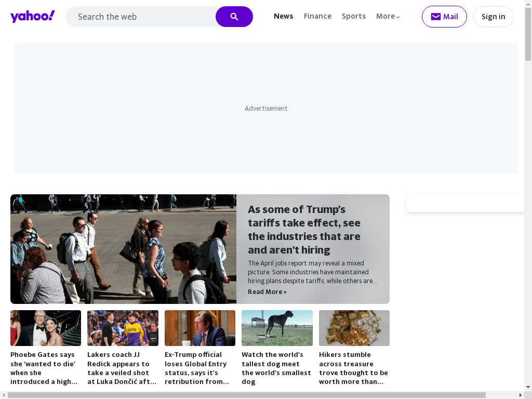This screenshot has width=532, height=399.
Task: Open Lakers coach JJ Redick headline
Action: click(x=122, y=368)
